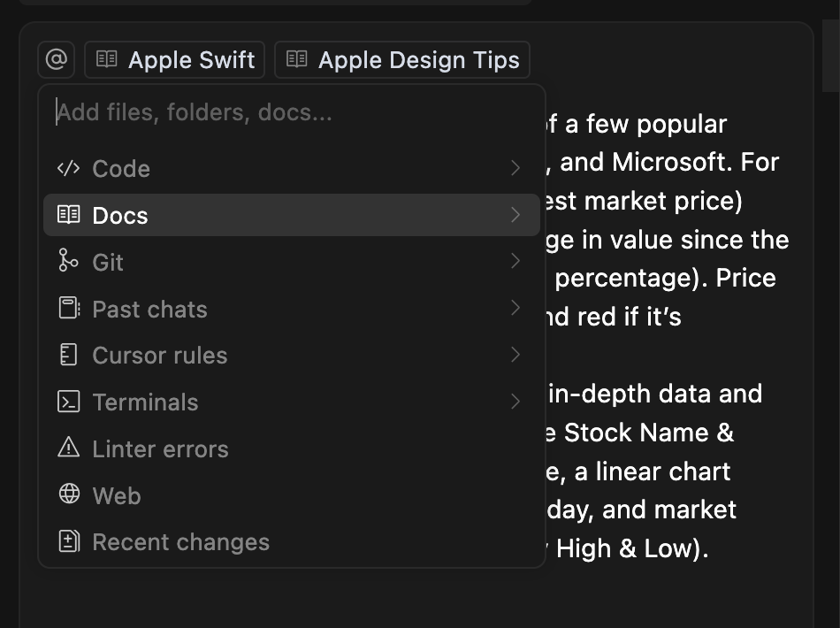840x628 pixels.
Task: Expand the Docs submenu arrow
Action: point(515,215)
